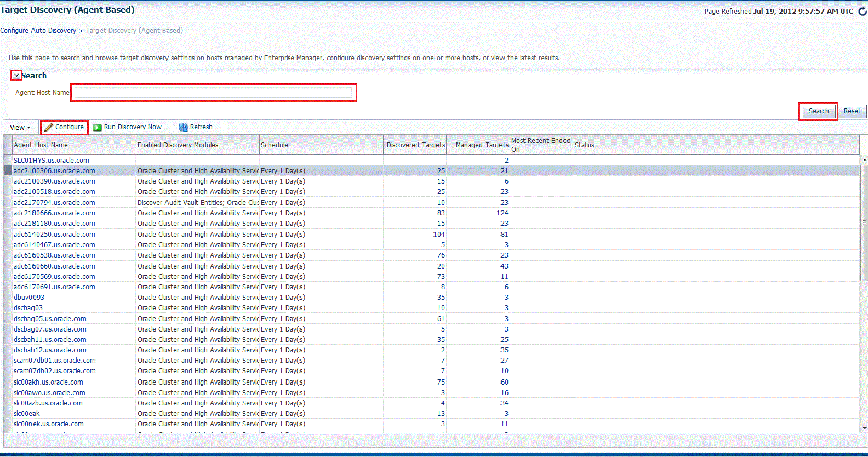Image resolution: width=868 pixels, height=457 pixels.
Task: Open host adc6140250.us.oracle.com link
Action: click(x=54, y=235)
